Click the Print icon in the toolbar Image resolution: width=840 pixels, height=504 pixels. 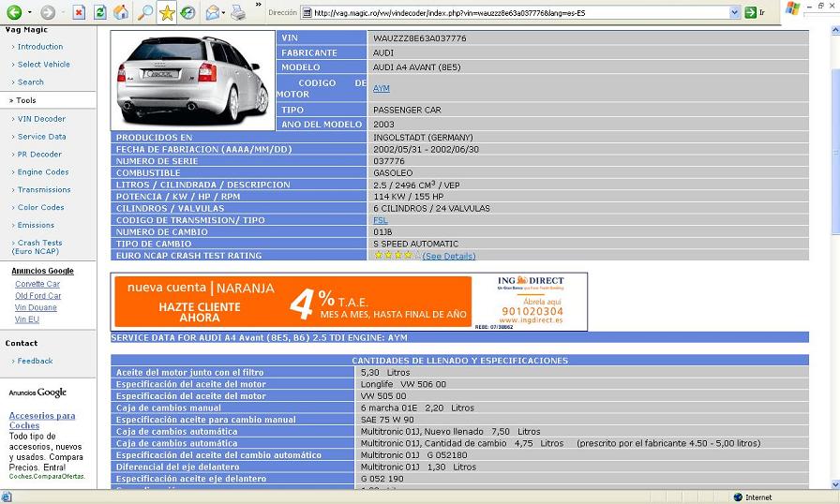238,12
